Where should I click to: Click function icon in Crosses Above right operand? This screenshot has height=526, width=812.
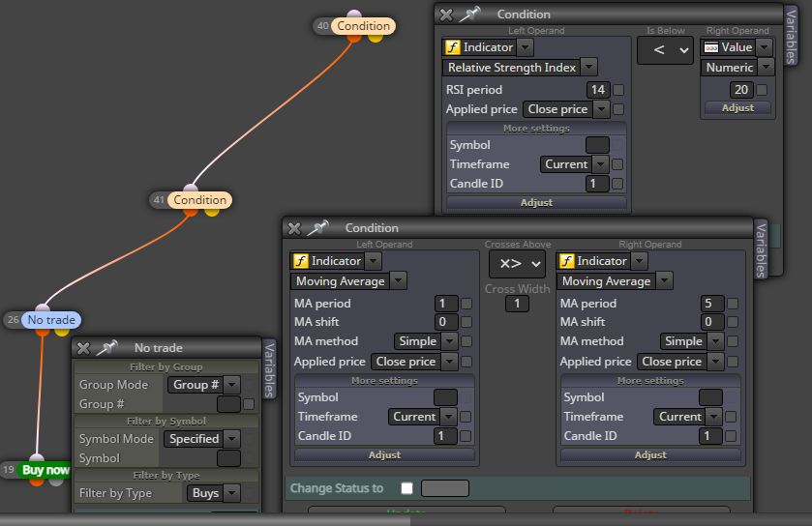tap(566, 261)
